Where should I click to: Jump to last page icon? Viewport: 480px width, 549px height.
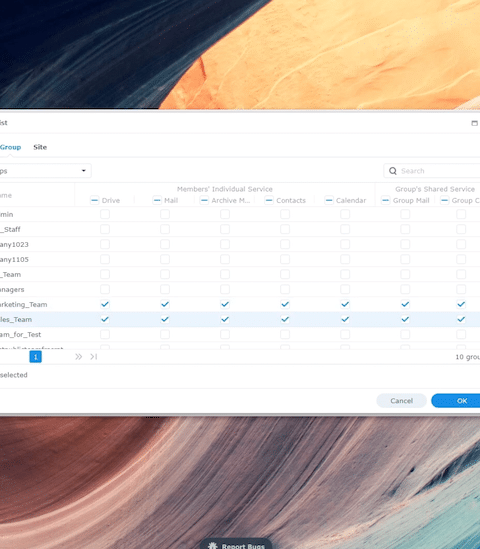point(93,357)
